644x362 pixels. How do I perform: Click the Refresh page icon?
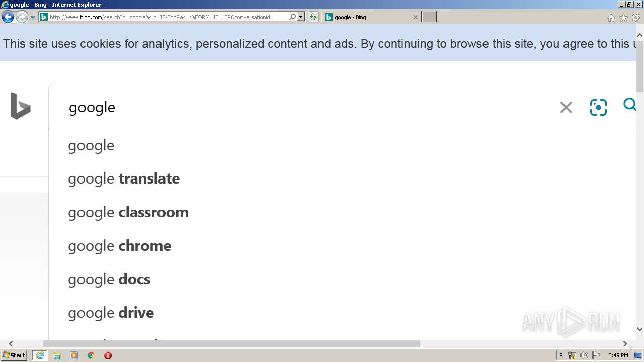pos(313,17)
